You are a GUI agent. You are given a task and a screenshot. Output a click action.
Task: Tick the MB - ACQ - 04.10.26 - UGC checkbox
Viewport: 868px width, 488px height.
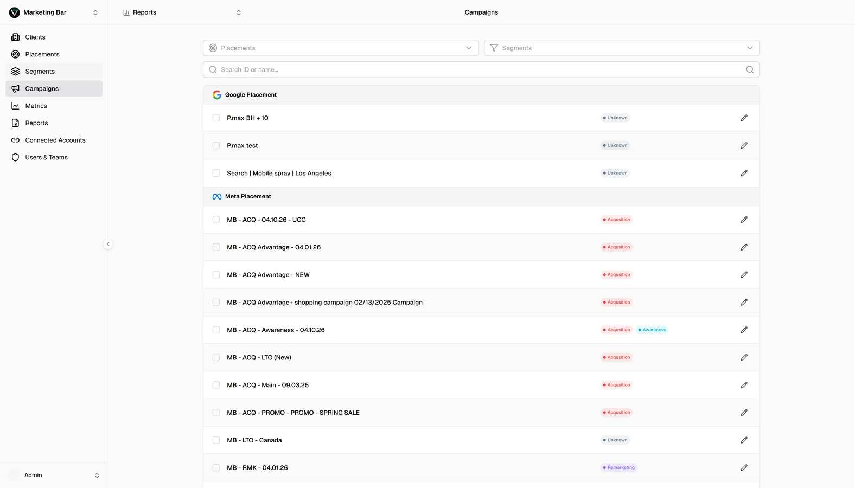[216, 220]
